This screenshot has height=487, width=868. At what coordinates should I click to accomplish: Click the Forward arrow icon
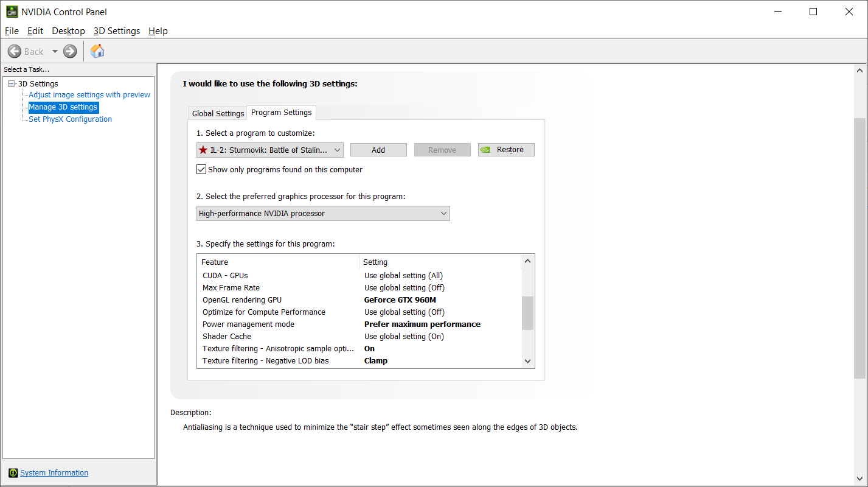70,51
